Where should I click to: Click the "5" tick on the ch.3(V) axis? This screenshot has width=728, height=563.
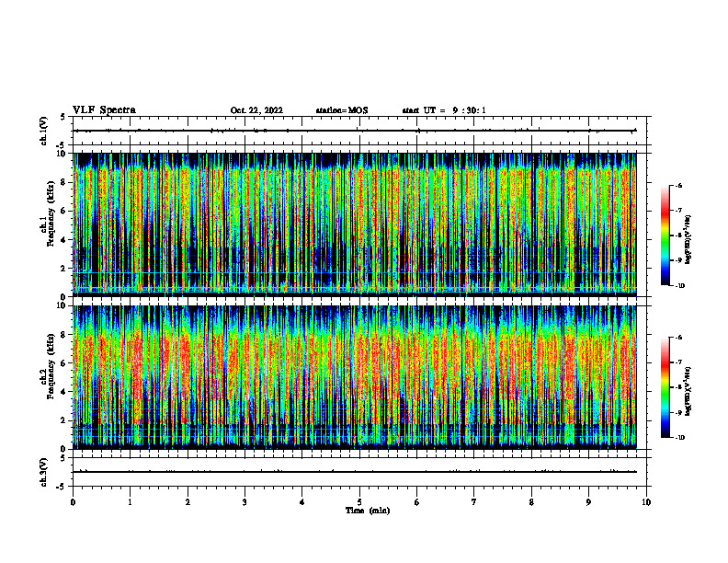(63, 458)
